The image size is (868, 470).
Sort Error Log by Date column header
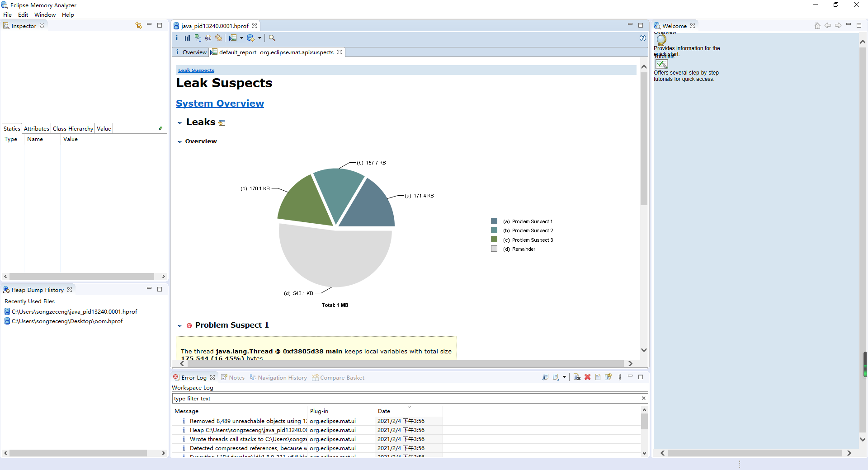[x=409, y=411]
